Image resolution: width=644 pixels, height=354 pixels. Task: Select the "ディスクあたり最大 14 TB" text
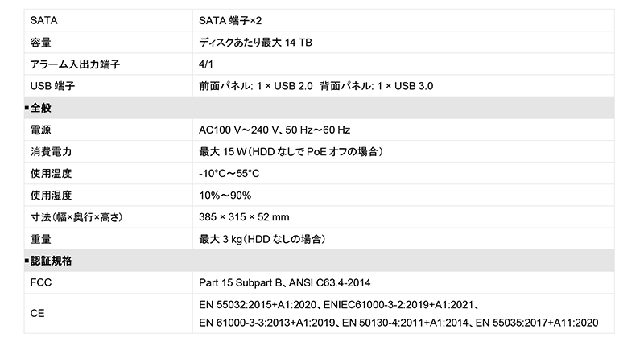point(255,42)
